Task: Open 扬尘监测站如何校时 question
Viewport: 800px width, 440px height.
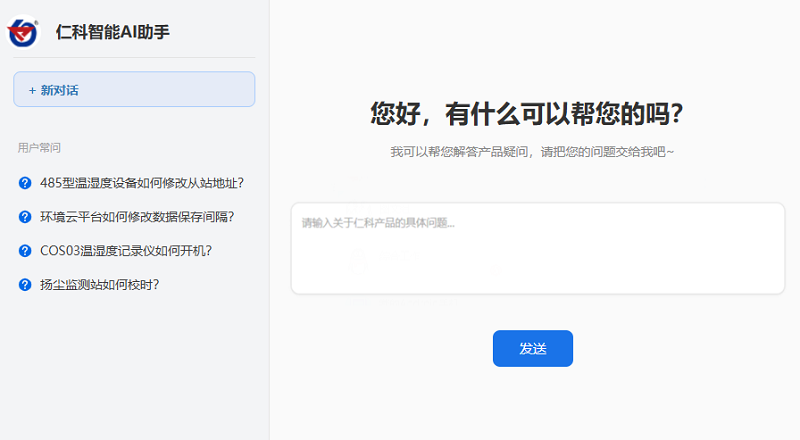Action: (99, 285)
